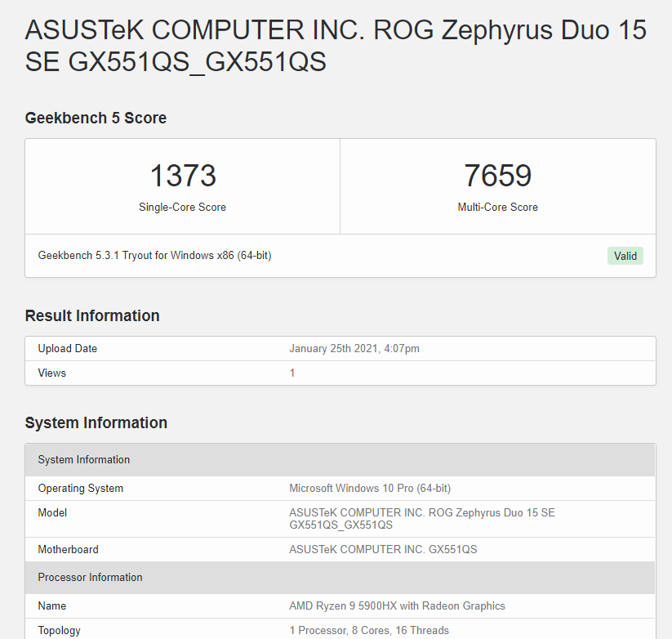Click the Topology row label
The image size is (672, 639).
tap(59, 631)
